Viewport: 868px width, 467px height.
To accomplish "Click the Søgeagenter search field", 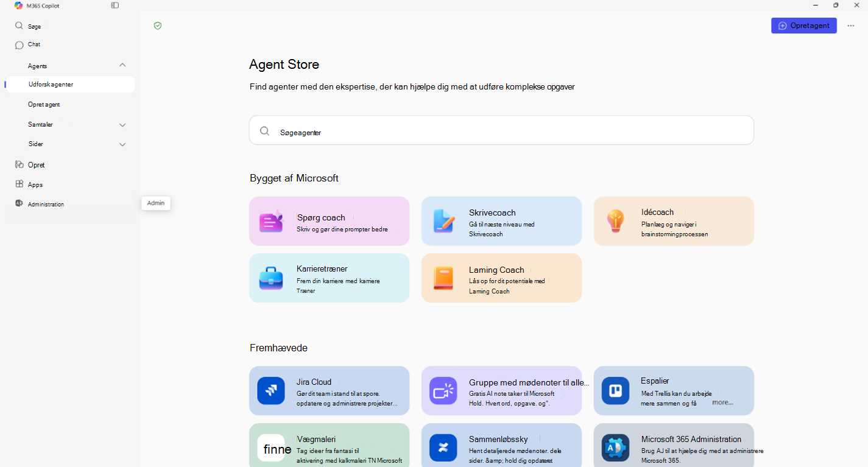I will click(501, 130).
